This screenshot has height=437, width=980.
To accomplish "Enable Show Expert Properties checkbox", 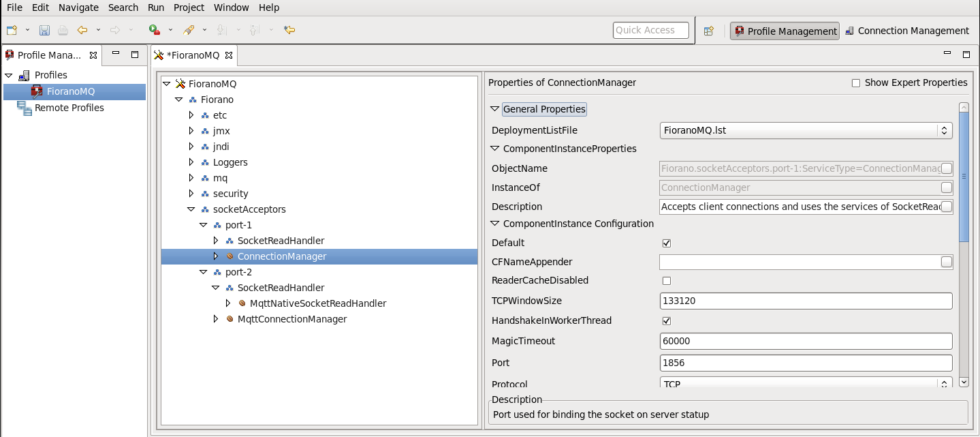I will (x=856, y=83).
